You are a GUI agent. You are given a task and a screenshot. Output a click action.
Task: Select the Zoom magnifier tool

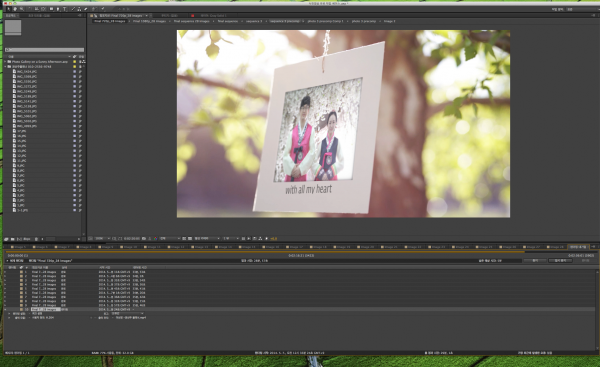click(22, 9)
